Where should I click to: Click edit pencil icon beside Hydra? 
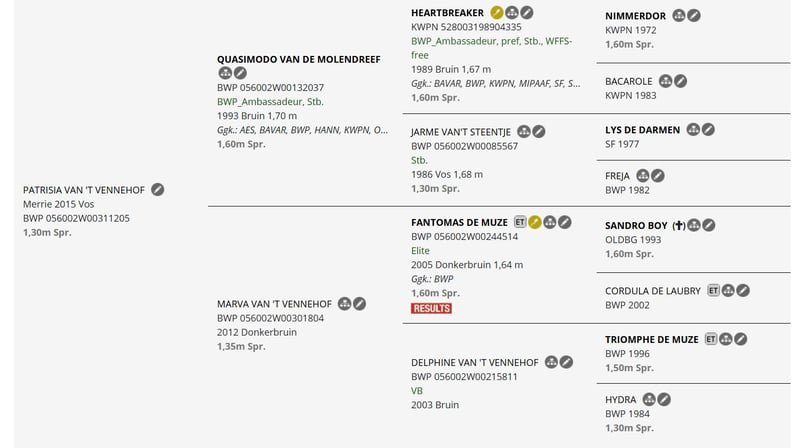(x=664, y=400)
